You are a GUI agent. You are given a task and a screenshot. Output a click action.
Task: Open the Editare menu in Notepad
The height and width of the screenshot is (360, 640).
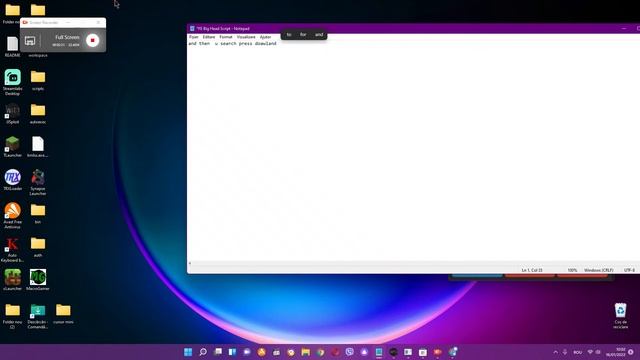point(209,37)
